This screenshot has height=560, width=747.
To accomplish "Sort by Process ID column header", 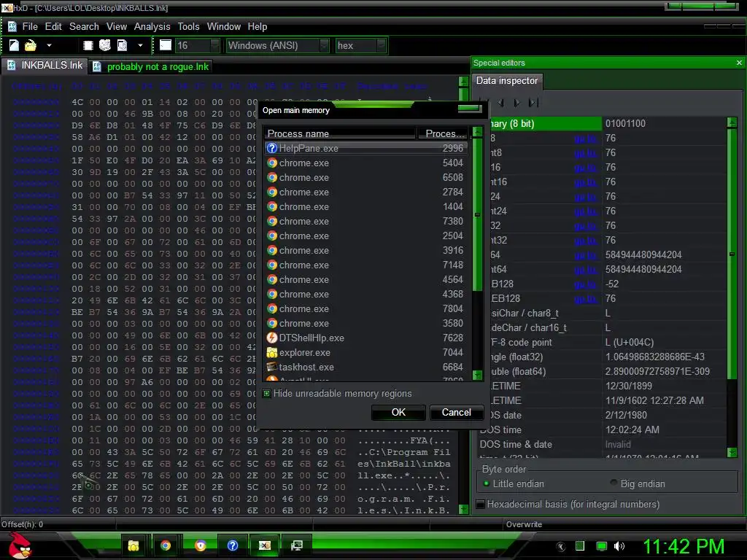I will tap(444, 133).
